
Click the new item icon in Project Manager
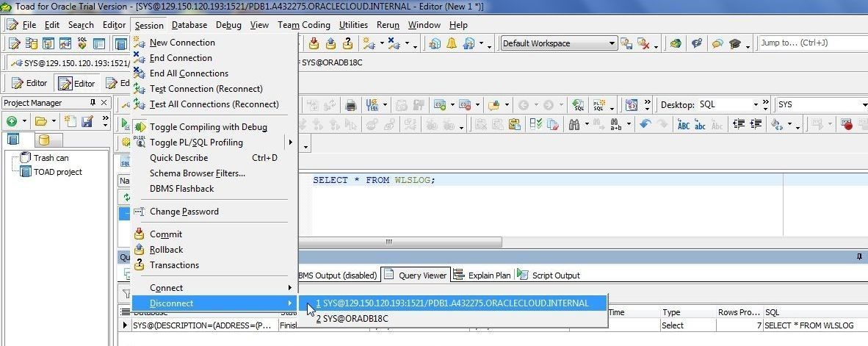[70, 120]
